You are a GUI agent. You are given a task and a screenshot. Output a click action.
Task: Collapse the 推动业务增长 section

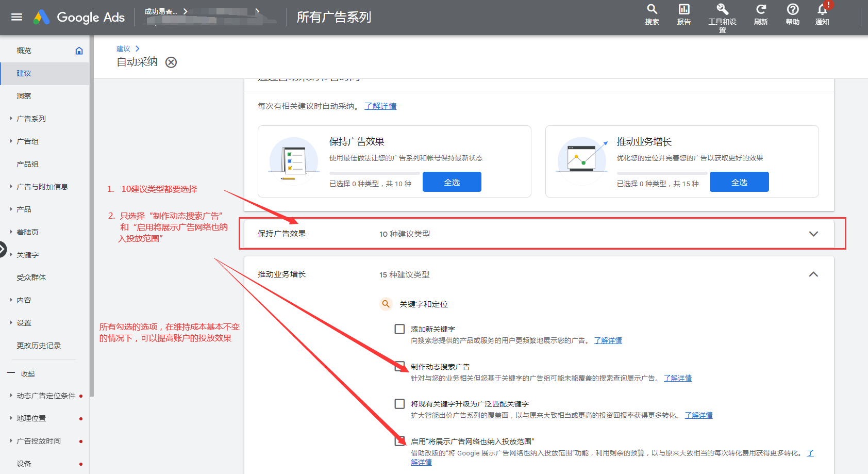tap(813, 274)
